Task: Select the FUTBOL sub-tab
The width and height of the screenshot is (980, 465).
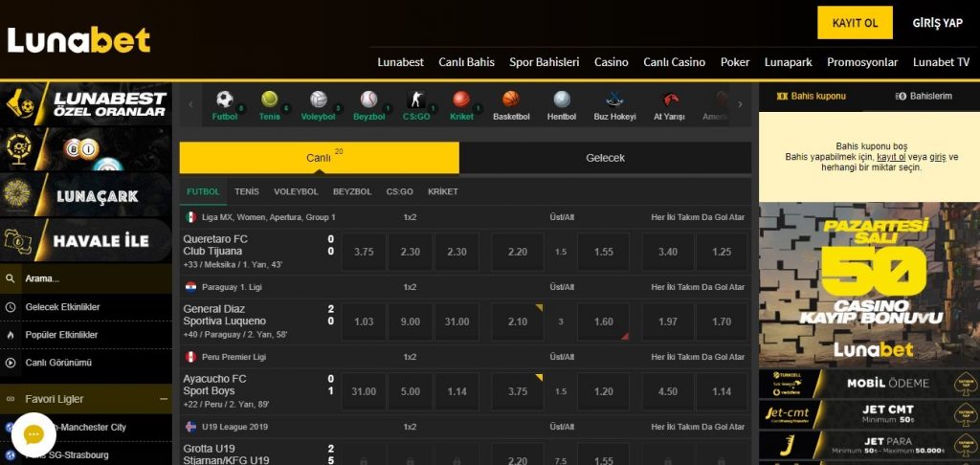Action: point(203,192)
